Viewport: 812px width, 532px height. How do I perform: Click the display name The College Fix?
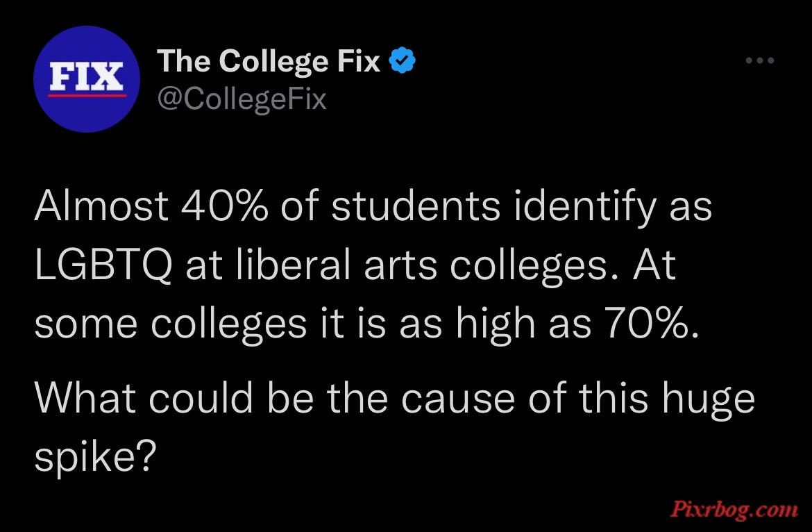[269, 62]
